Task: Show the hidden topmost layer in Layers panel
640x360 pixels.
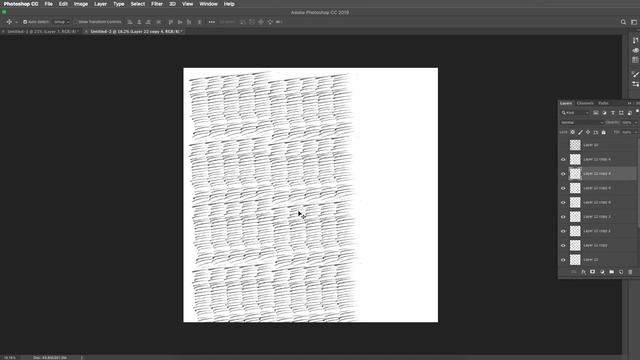Action: [563, 145]
